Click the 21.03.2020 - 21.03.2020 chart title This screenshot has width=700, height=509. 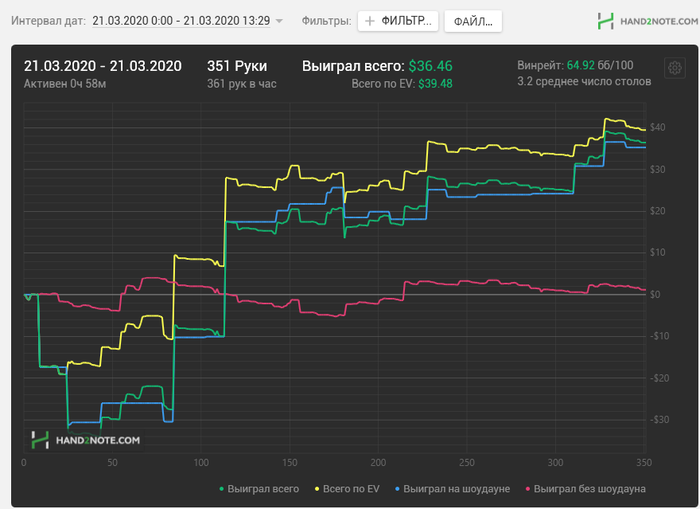tap(103, 66)
